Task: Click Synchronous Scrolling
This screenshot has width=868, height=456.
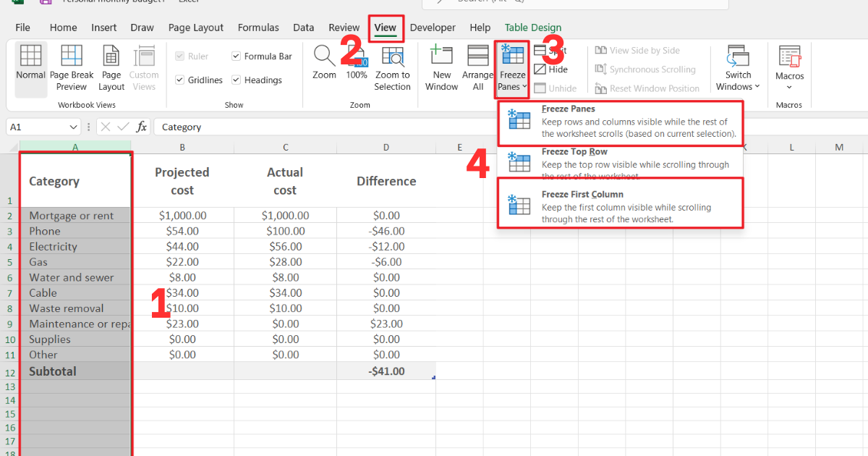Action: 645,69
